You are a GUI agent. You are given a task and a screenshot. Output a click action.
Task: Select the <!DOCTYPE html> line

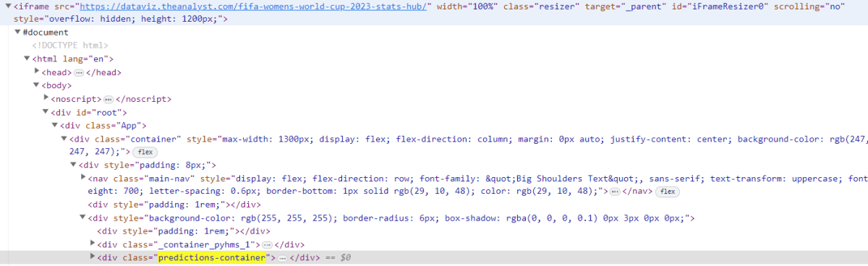(70, 46)
